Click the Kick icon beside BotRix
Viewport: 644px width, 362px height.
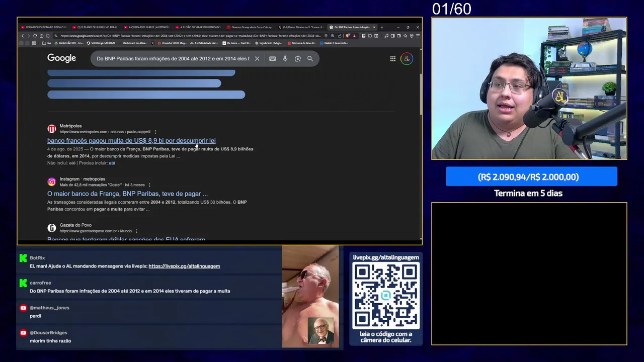click(x=23, y=258)
